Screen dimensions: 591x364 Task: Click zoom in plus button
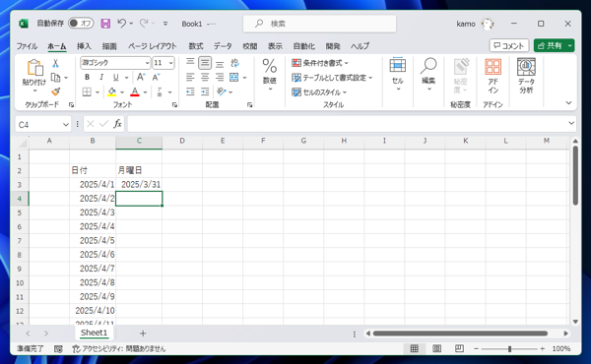[x=542, y=349]
